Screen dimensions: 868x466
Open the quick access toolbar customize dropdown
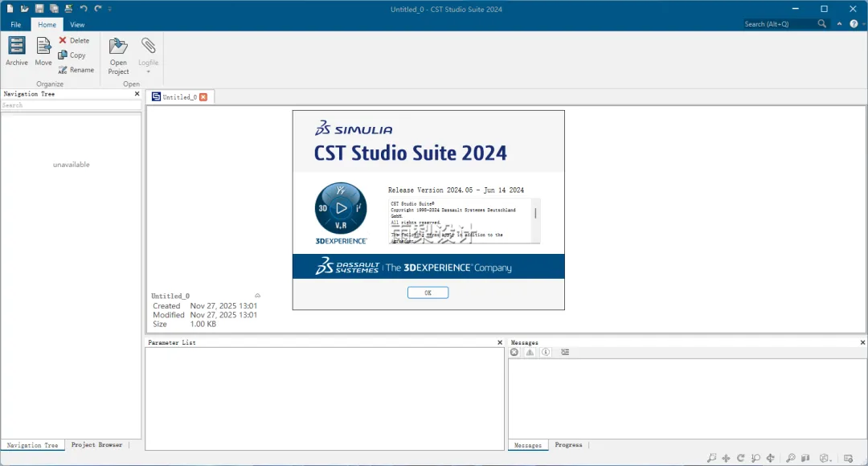109,9
